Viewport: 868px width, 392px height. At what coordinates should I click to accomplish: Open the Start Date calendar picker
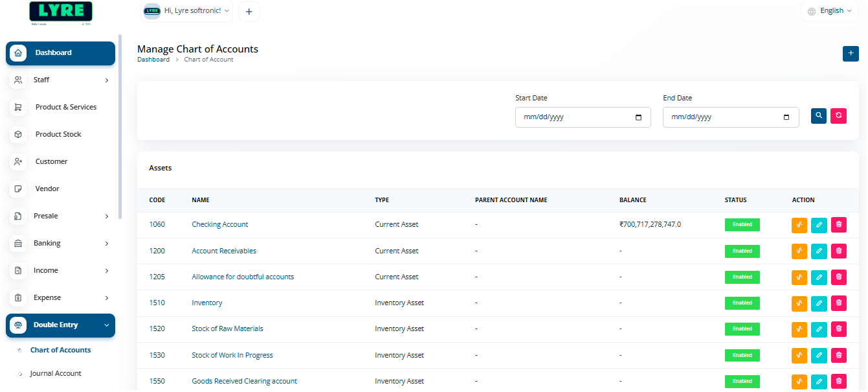click(638, 117)
